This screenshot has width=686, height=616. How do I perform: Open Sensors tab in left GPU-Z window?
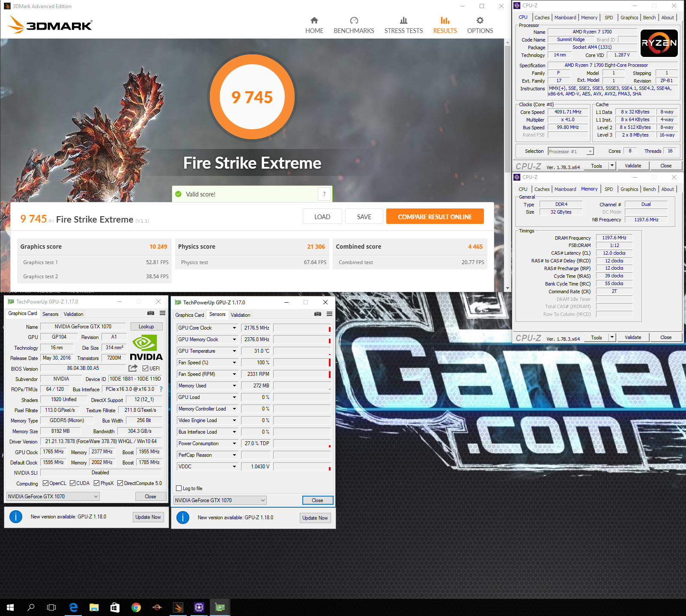(50, 314)
